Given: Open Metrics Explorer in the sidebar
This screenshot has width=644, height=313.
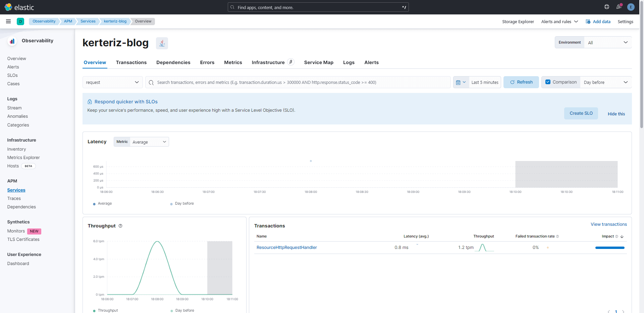Looking at the screenshot, I should pyautogui.click(x=23, y=158).
